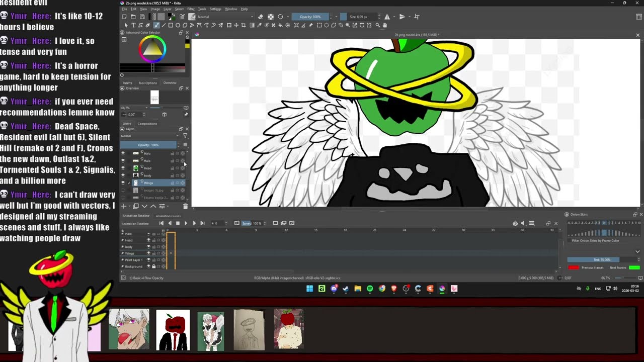Expand the Onion Skins panel chevron
644x362 pixels.
[x=637, y=251]
